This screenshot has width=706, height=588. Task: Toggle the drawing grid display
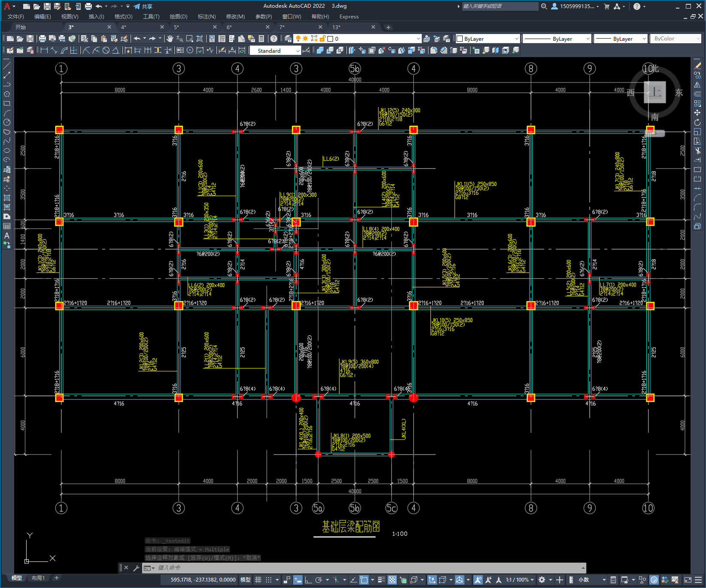coord(258,580)
